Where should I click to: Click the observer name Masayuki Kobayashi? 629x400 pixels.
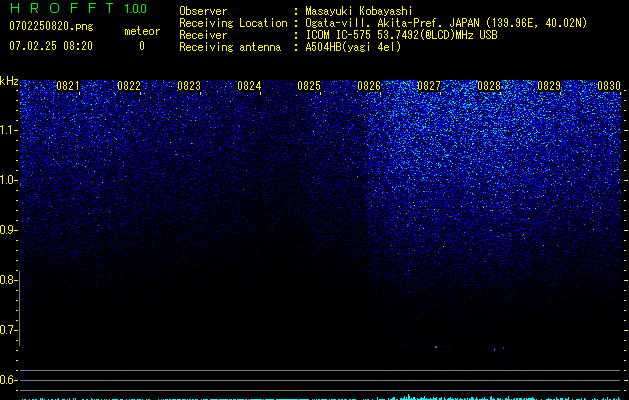359,11
